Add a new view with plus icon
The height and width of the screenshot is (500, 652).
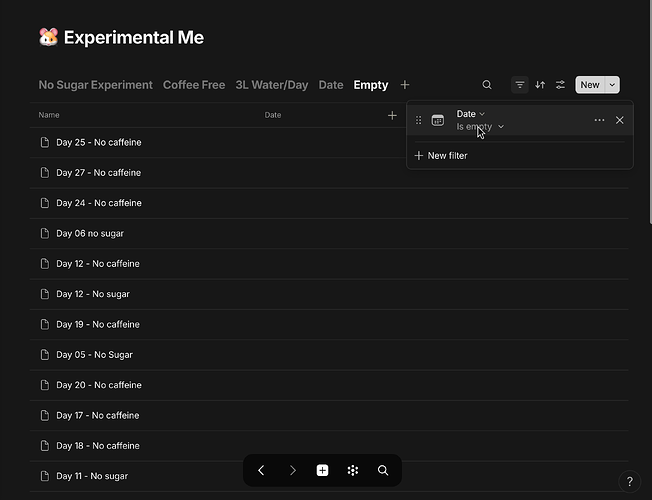405,85
